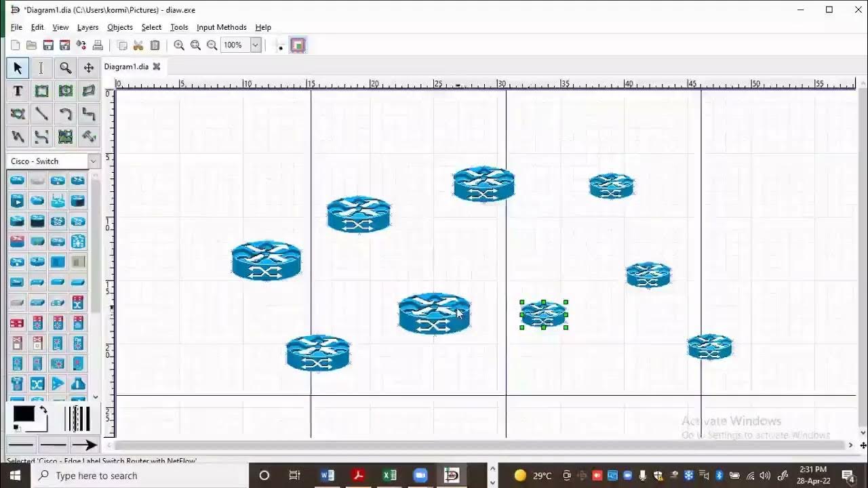Save the current diagram
The height and width of the screenshot is (488, 868).
48,45
